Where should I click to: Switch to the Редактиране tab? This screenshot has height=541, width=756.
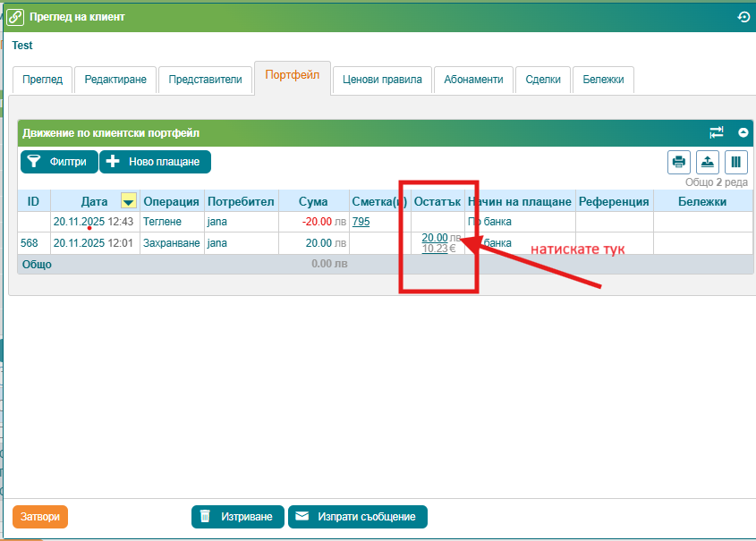[x=115, y=80]
